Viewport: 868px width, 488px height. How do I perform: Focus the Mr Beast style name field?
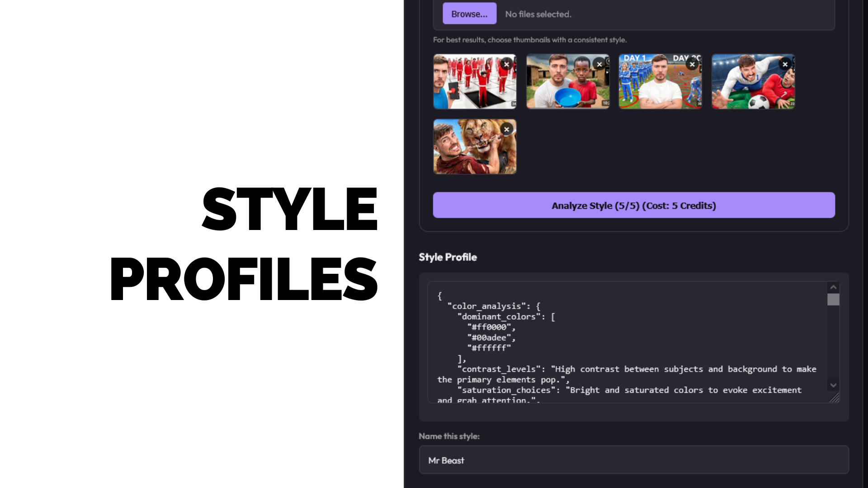click(x=633, y=460)
